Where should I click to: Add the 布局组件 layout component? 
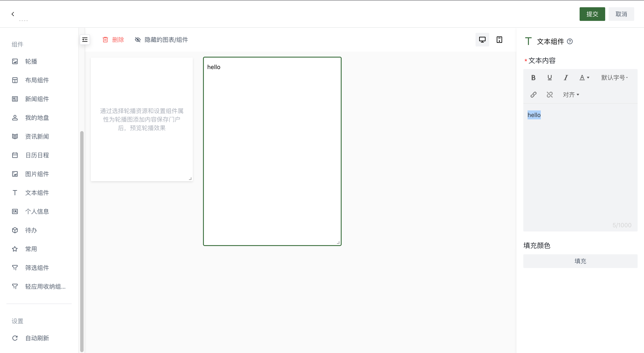pos(37,80)
